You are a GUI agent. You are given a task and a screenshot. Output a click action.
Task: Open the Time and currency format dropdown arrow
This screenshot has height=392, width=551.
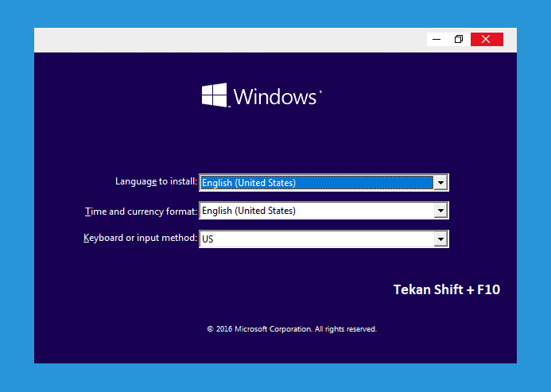(440, 211)
